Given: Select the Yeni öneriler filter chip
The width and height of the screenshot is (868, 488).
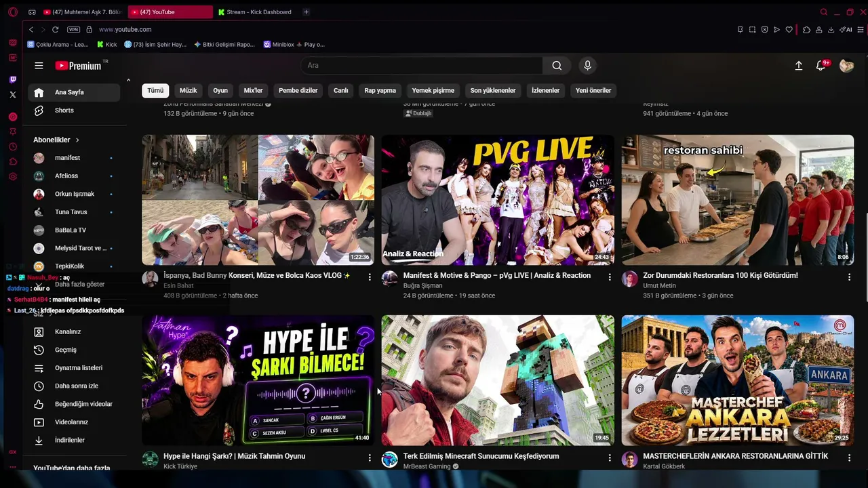Looking at the screenshot, I should click(x=593, y=90).
